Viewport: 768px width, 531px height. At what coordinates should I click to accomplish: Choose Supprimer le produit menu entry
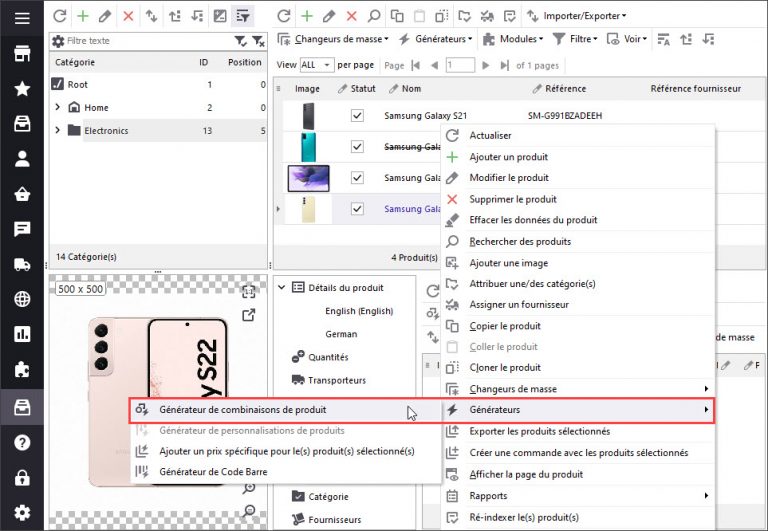click(578, 199)
